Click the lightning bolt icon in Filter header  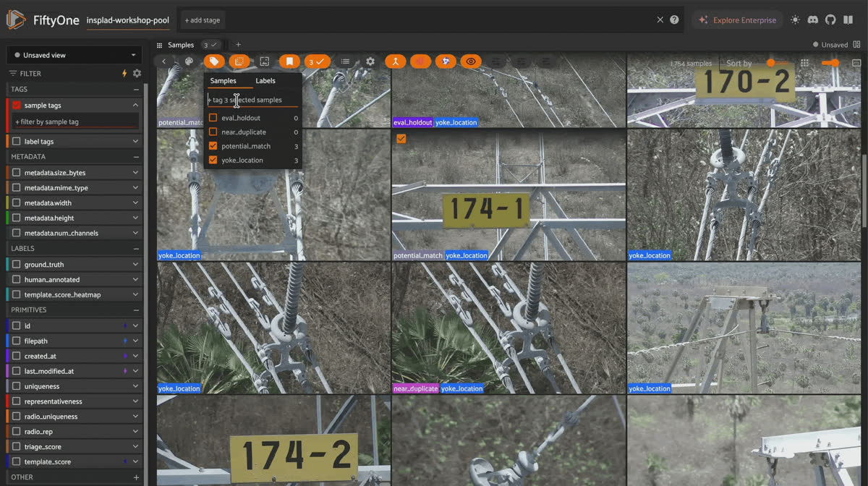[124, 73]
